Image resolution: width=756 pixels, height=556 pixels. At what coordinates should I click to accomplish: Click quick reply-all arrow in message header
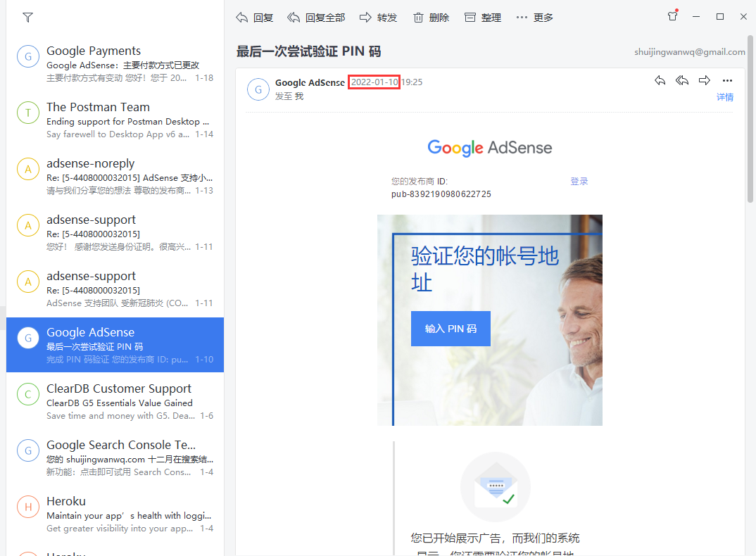tap(681, 81)
